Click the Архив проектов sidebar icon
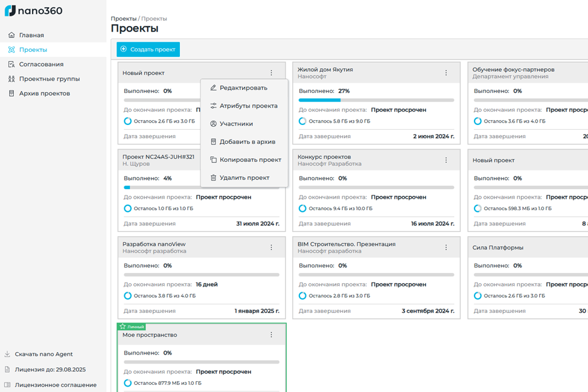The width and height of the screenshot is (588, 392). (11, 93)
